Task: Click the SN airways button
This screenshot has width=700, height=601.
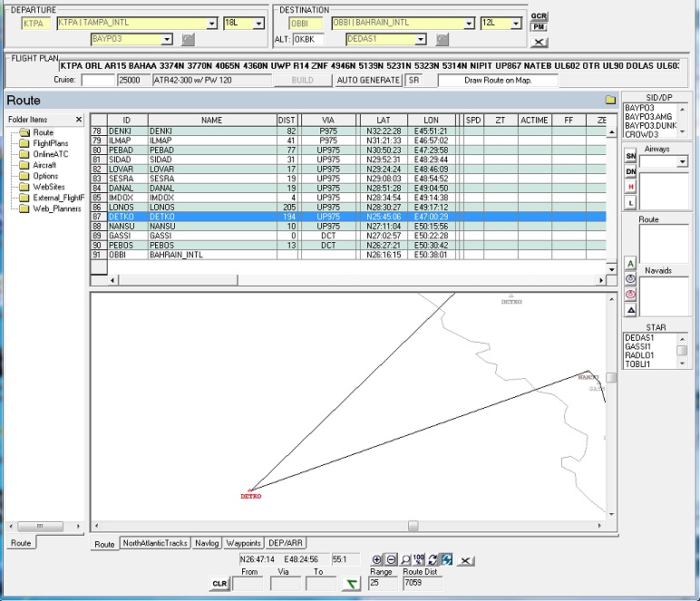Action: coord(630,156)
